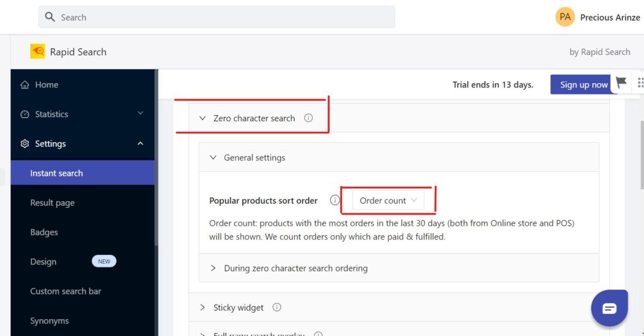Open the by Rapid Search link
The height and width of the screenshot is (336, 644).
[599, 52]
